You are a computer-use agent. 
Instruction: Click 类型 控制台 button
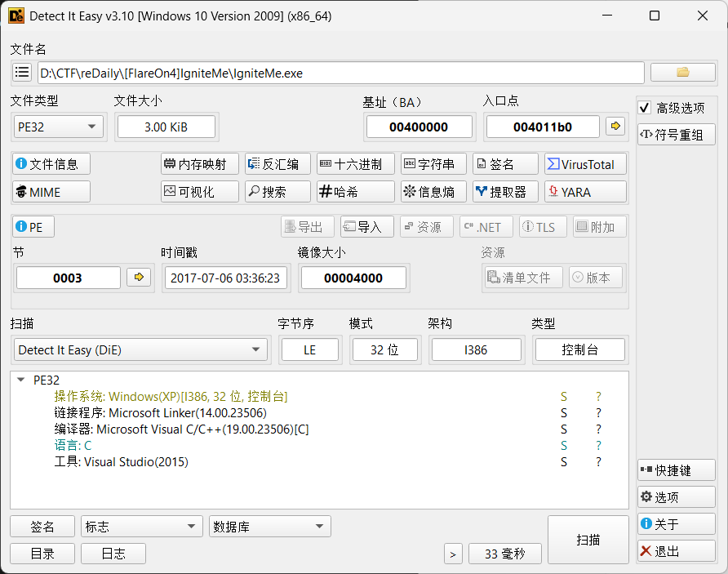pos(580,349)
